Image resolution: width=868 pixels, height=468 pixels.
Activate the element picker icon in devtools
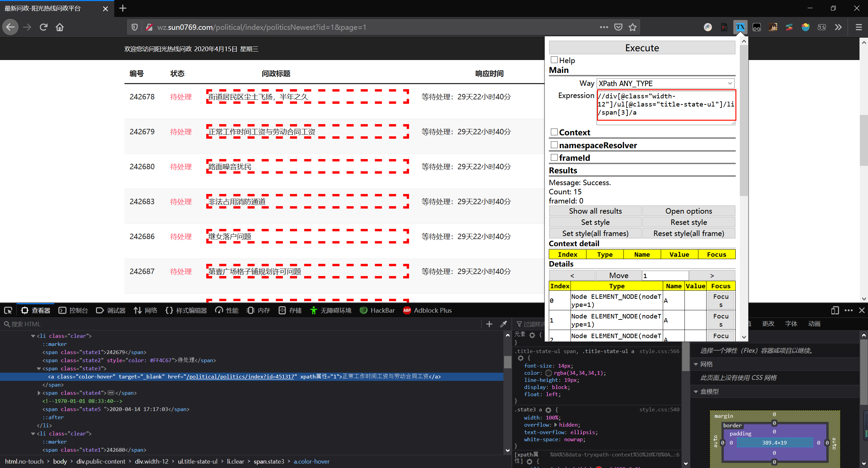[x=8, y=310]
